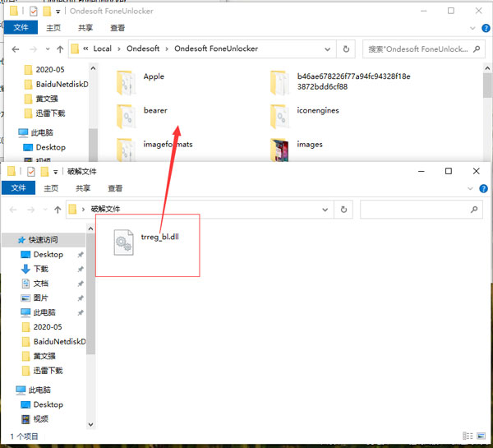Switch to details view in status bar
The height and width of the screenshot is (448, 493).
[468, 436]
